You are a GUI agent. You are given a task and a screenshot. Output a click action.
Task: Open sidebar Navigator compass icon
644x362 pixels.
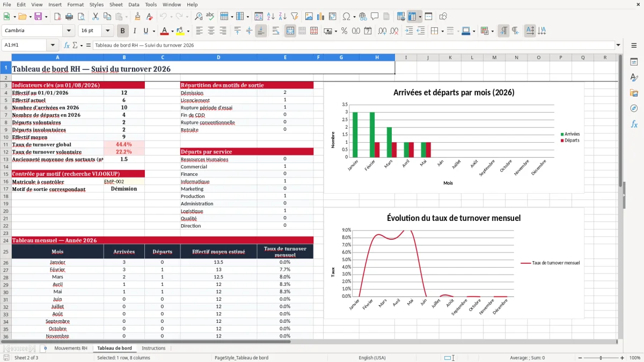click(634, 109)
